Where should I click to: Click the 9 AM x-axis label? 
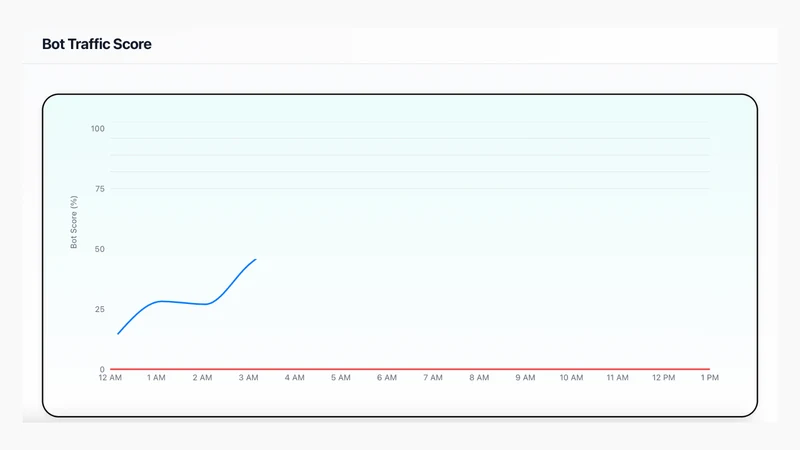pos(525,378)
